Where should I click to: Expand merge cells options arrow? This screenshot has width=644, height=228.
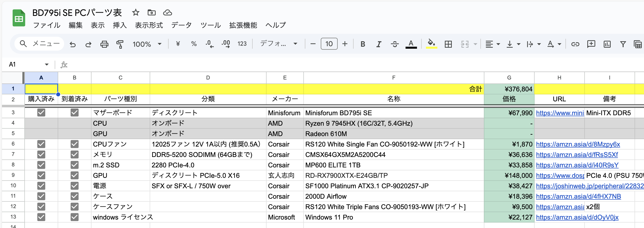(x=475, y=44)
